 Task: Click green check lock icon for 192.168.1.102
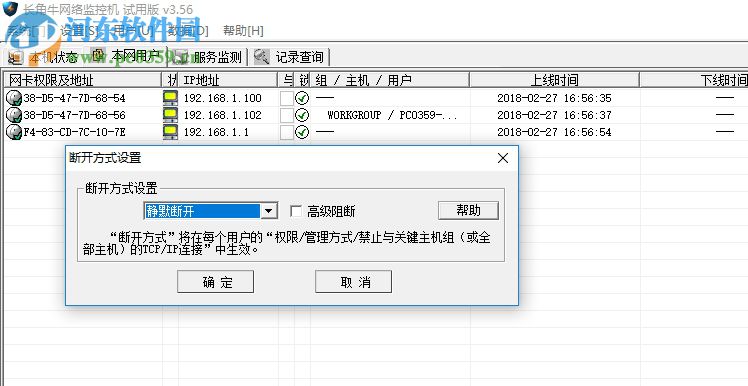302,115
